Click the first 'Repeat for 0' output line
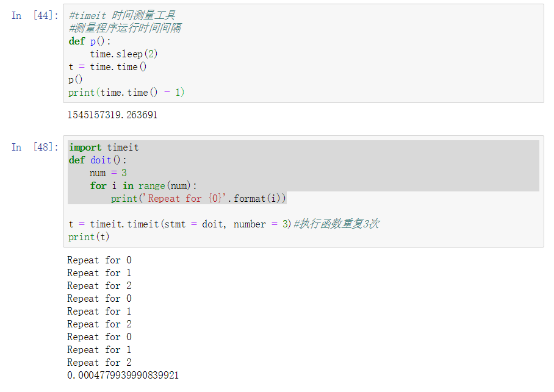Viewport: 554px width, 392px height. (99, 260)
